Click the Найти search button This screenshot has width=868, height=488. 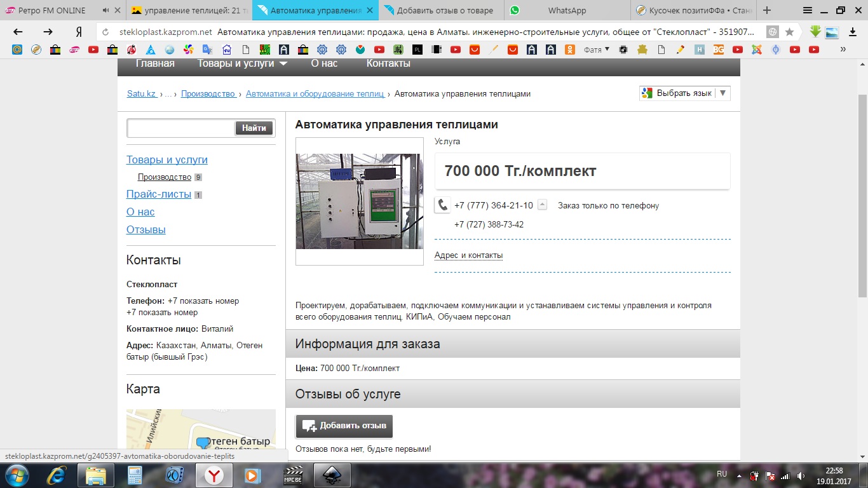(254, 128)
